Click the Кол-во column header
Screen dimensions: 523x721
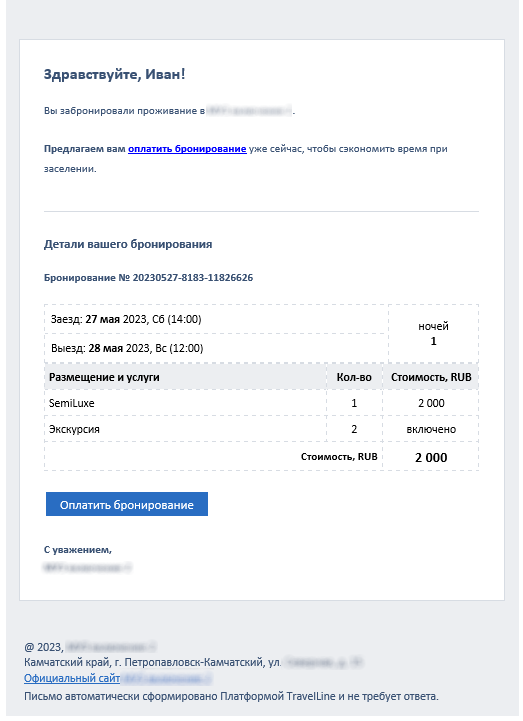354,377
